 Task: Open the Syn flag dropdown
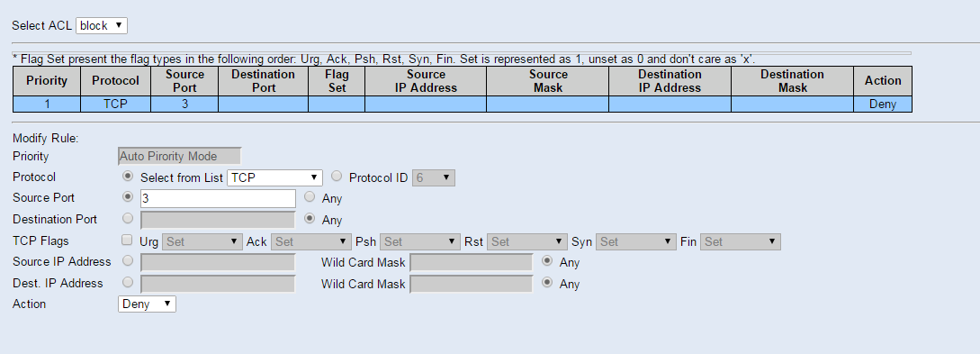click(x=636, y=241)
